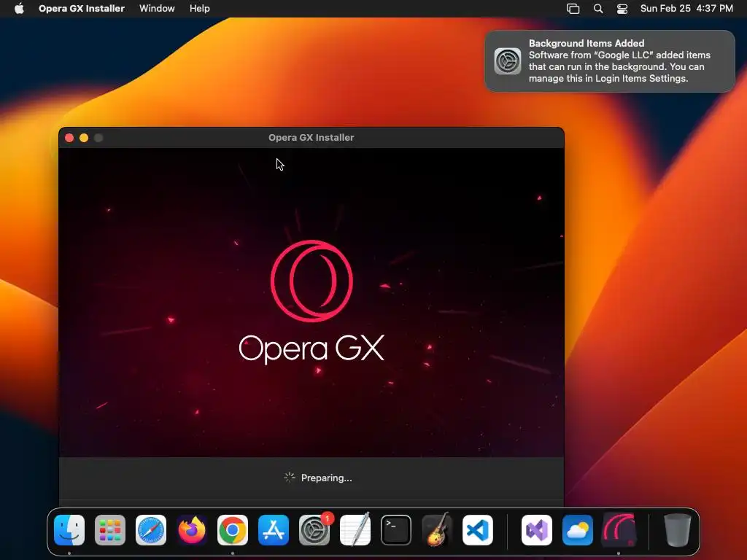This screenshot has width=747, height=560.
Task: Launch Google Chrome from the Dock
Action: (x=233, y=530)
